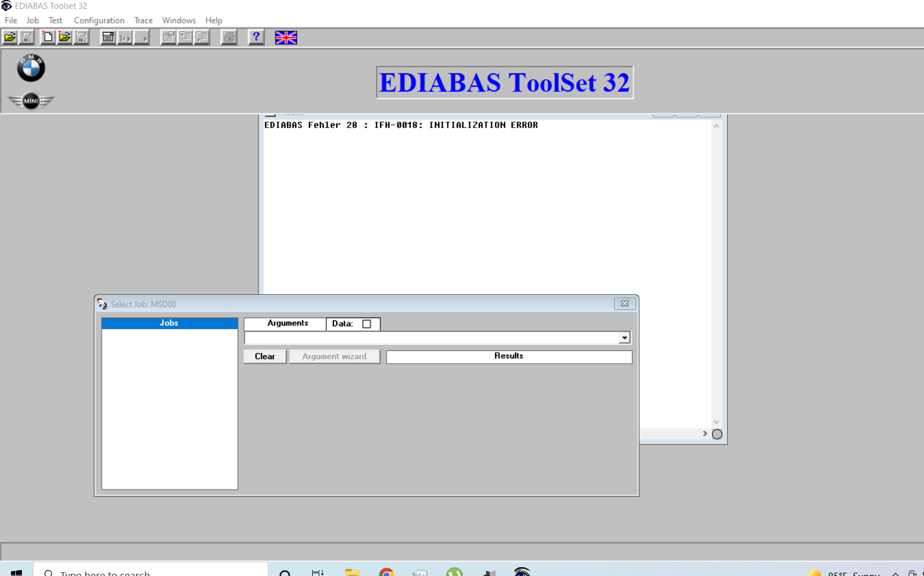Viewport: 924px width, 576px height.
Task: Click the MINI wings logo
Action: click(x=31, y=101)
